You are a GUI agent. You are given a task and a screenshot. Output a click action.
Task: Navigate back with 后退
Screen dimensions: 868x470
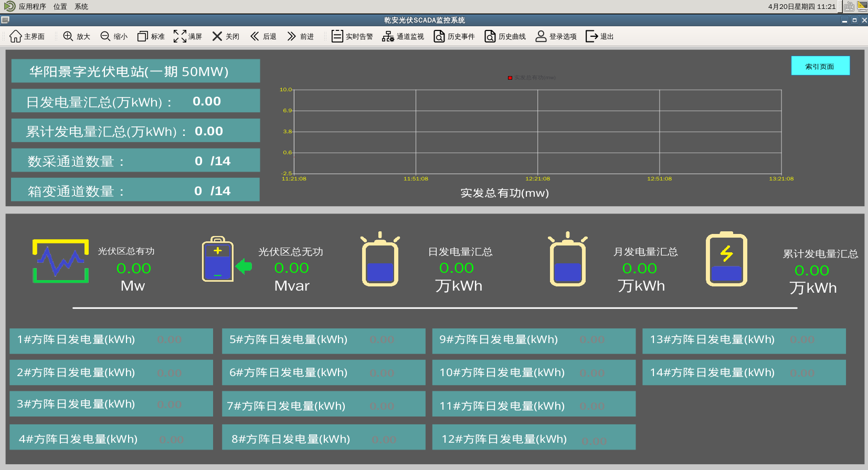[x=263, y=36]
